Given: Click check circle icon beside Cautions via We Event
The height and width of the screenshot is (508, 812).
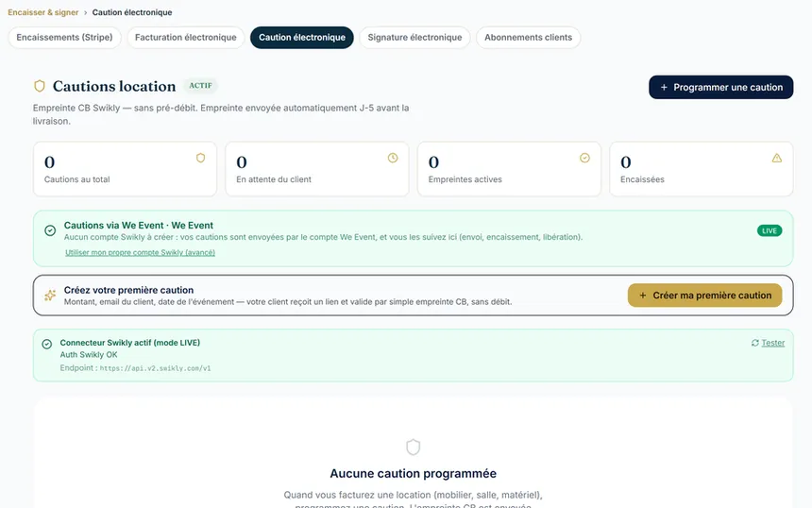Looking at the screenshot, I should [50, 230].
